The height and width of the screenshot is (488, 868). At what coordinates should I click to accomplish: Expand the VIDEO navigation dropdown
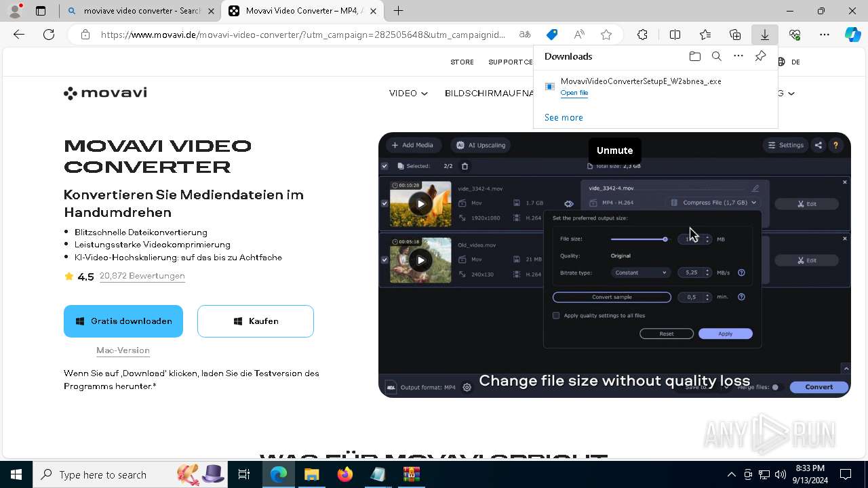coord(408,94)
